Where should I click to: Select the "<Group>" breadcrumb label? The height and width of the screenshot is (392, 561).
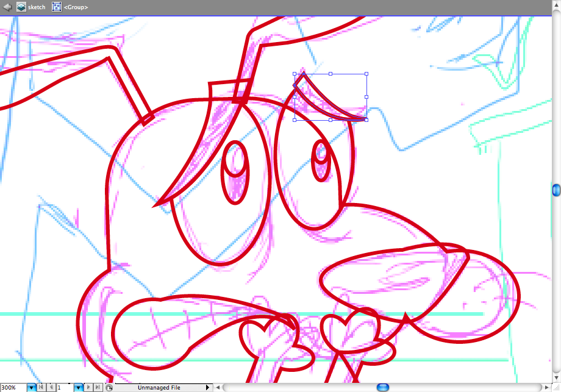coord(76,7)
